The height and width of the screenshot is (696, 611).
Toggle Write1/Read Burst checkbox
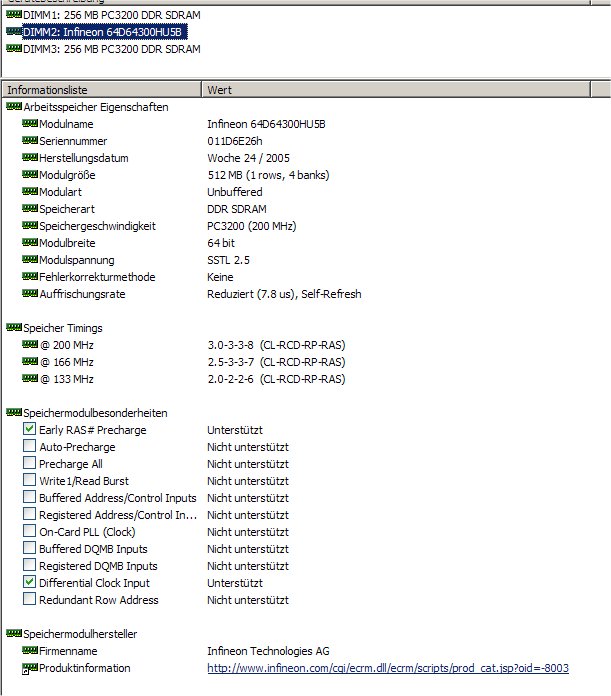point(29,480)
